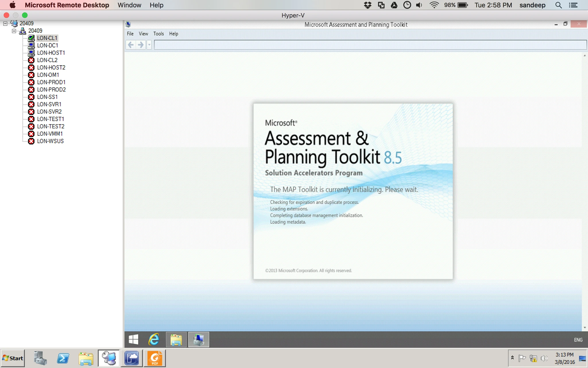Click the LON-HOST2 stopped status icon

(x=31, y=68)
